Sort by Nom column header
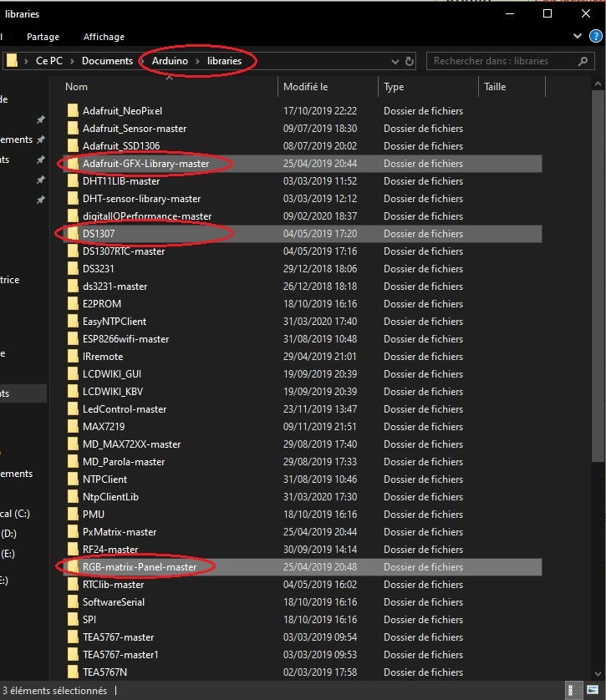The width and height of the screenshot is (606, 700). pyautogui.click(x=76, y=87)
